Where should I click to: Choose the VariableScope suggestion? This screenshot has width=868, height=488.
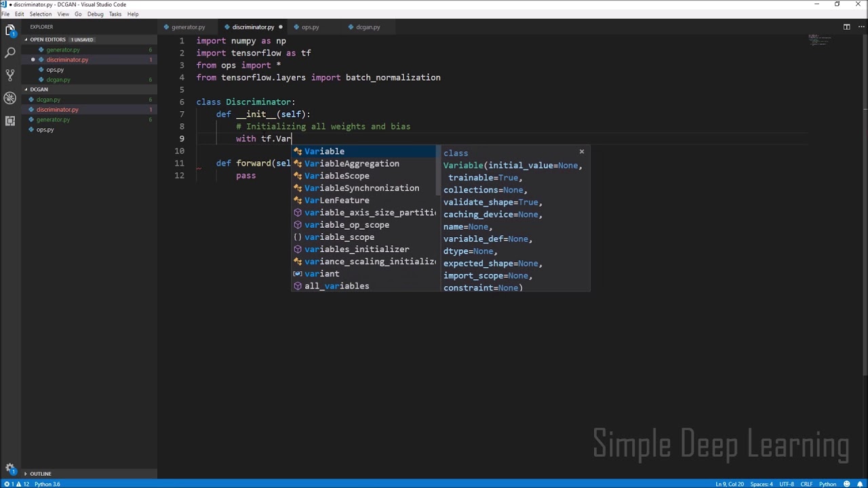pyautogui.click(x=364, y=176)
